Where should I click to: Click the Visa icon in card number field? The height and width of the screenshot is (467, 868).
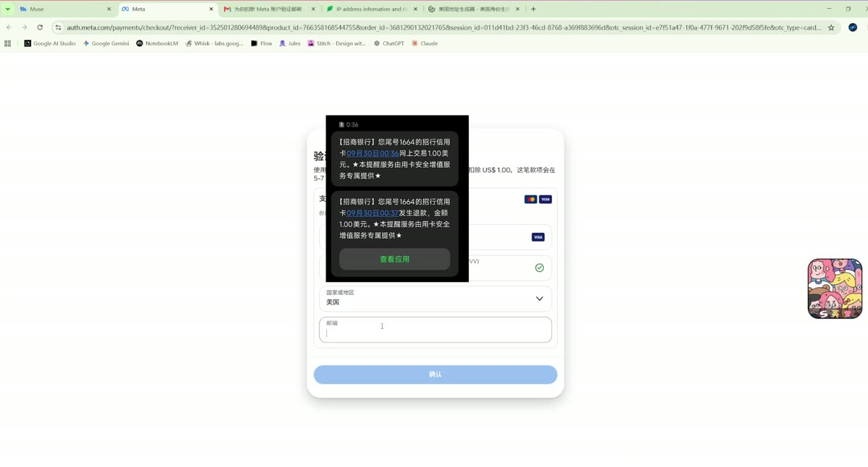click(538, 237)
